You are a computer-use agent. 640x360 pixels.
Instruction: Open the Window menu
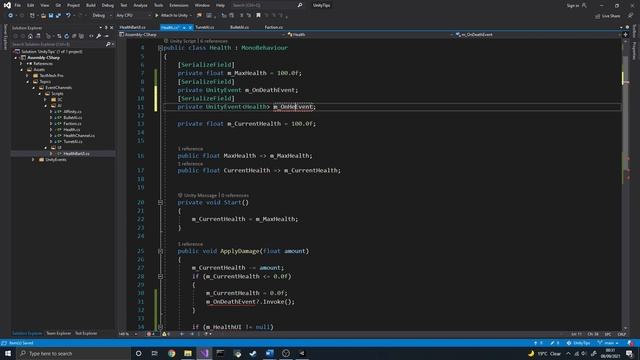click(x=202, y=5)
